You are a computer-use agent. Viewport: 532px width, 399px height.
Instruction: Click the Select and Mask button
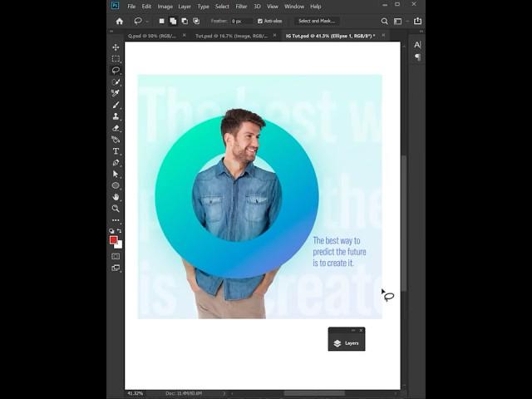pyautogui.click(x=316, y=21)
